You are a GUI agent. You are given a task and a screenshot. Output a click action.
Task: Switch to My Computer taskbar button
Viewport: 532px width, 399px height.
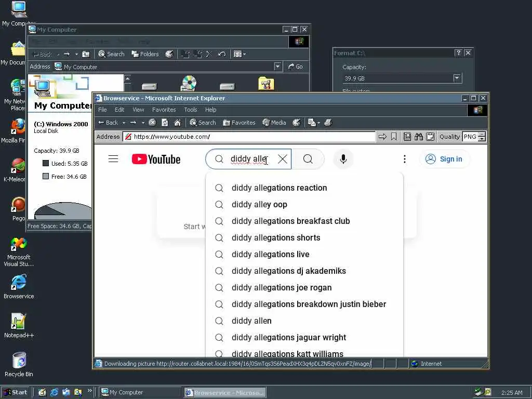pos(140,392)
